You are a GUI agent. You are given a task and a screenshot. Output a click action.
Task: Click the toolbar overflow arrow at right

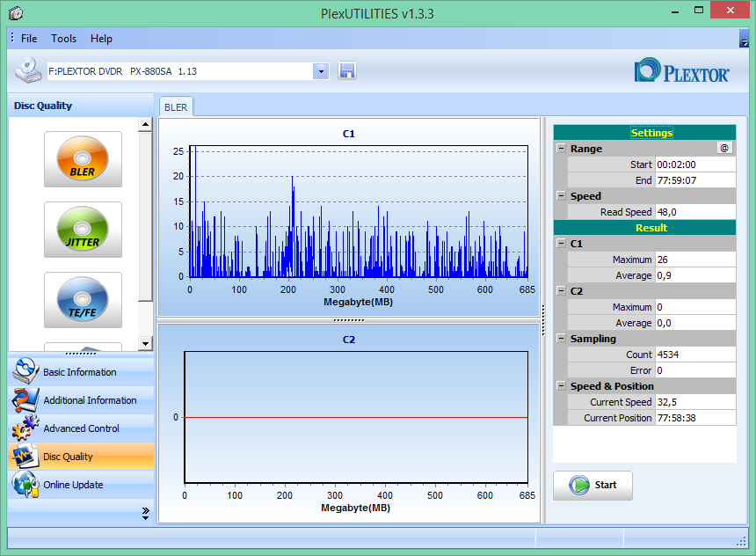[x=744, y=38]
